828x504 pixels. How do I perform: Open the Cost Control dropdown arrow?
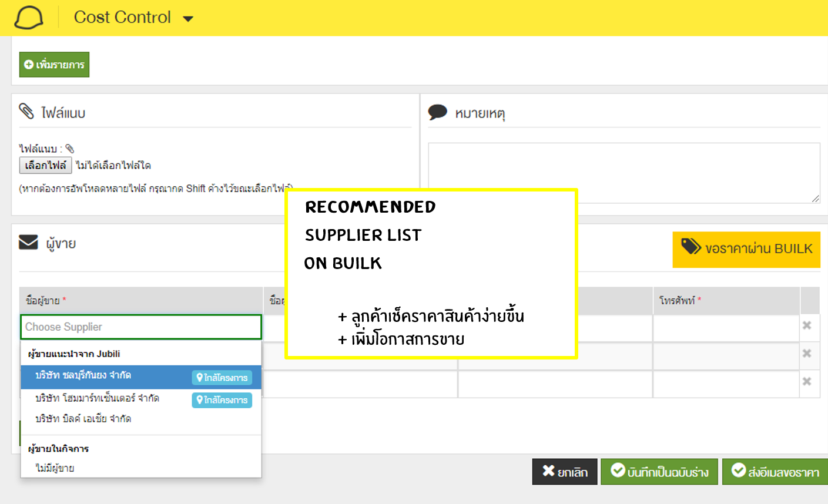187,18
